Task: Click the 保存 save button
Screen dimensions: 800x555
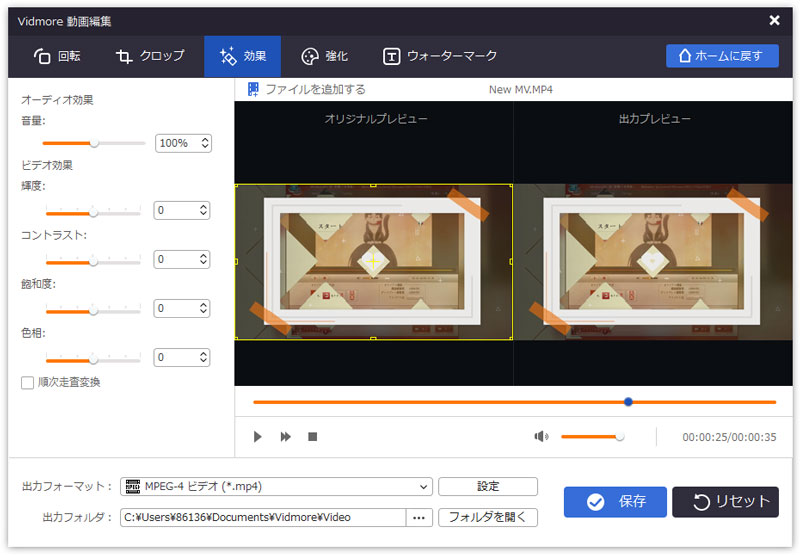Action: (x=615, y=502)
